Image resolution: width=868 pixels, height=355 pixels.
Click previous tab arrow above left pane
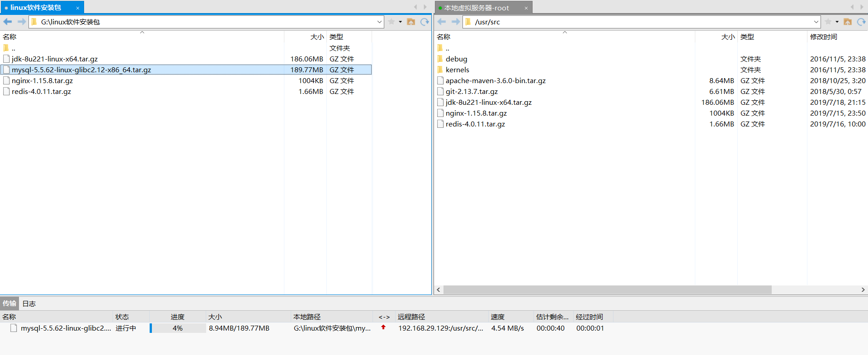(x=415, y=7)
